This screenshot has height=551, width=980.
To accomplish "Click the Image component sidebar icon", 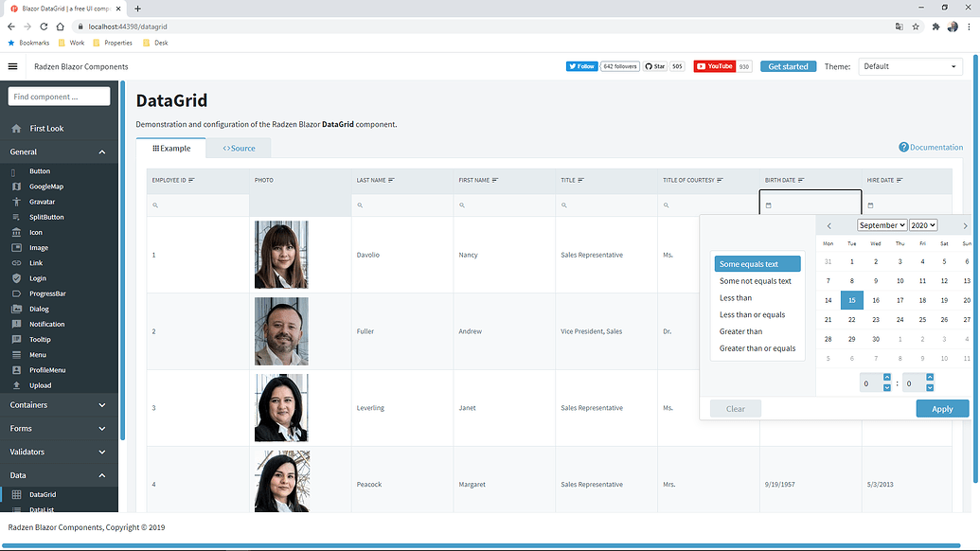I will [x=16, y=248].
